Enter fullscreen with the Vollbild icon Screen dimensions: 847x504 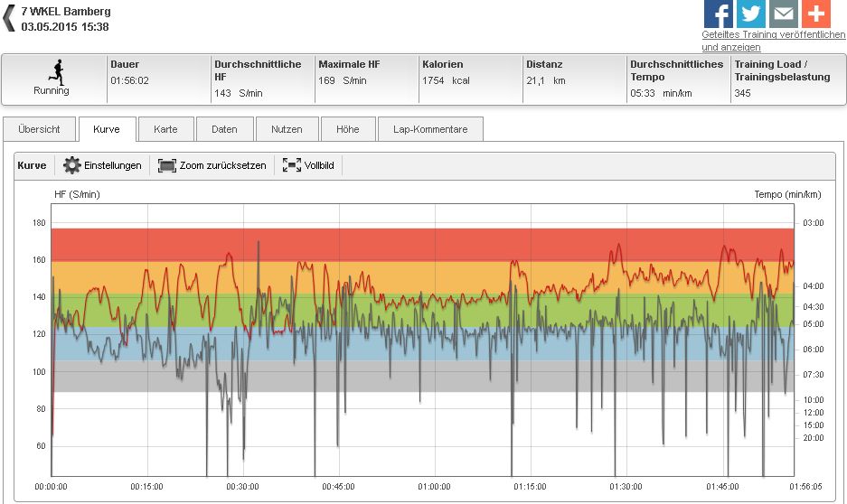tap(291, 165)
